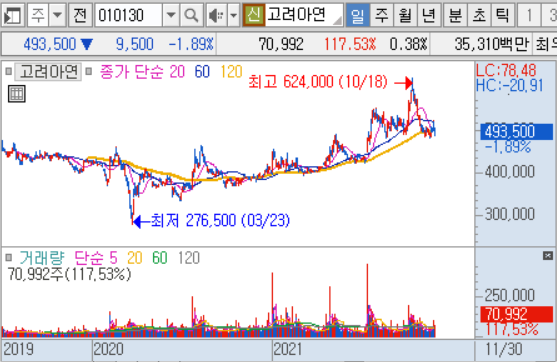
Task: Click the 고려아연 chart legend button
Action: tap(48, 72)
